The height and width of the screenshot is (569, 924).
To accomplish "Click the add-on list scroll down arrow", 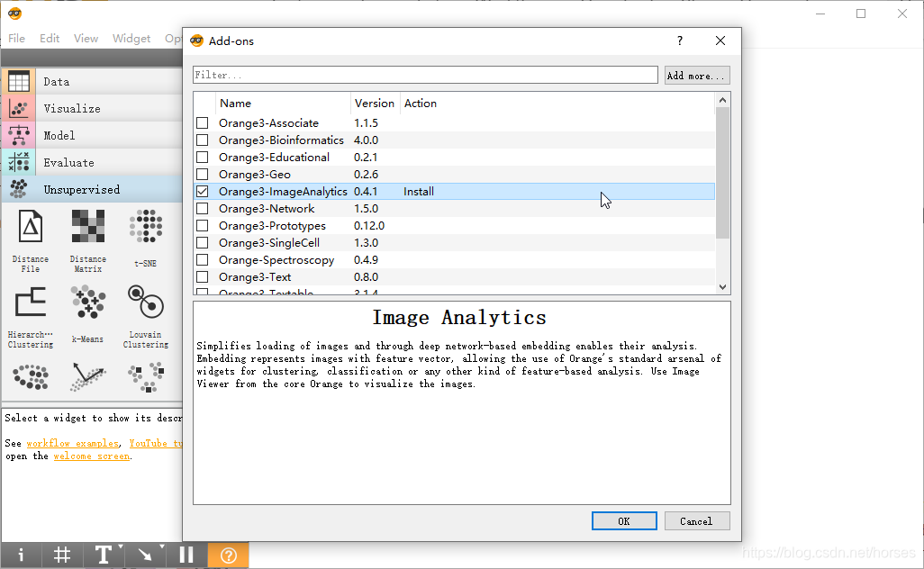I will [723, 287].
